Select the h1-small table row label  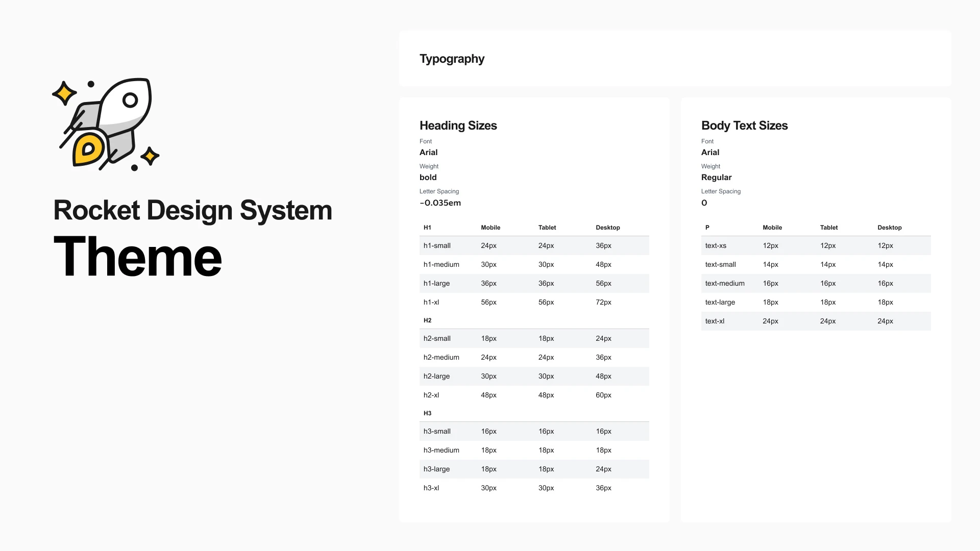coord(437,246)
